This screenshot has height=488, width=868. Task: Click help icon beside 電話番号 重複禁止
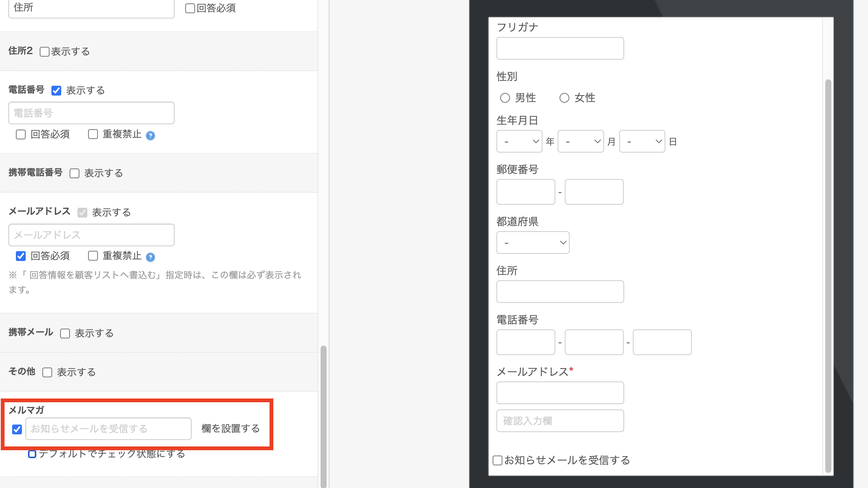[150, 136]
